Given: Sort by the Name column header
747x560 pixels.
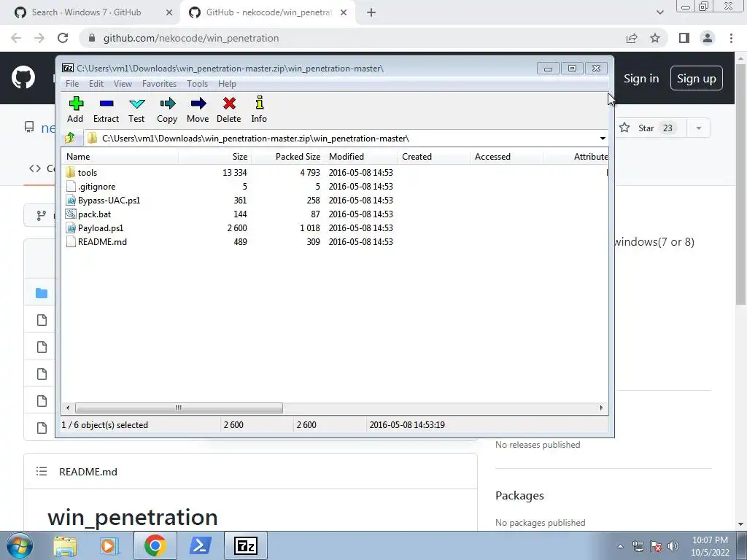Looking at the screenshot, I should tap(120, 157).
